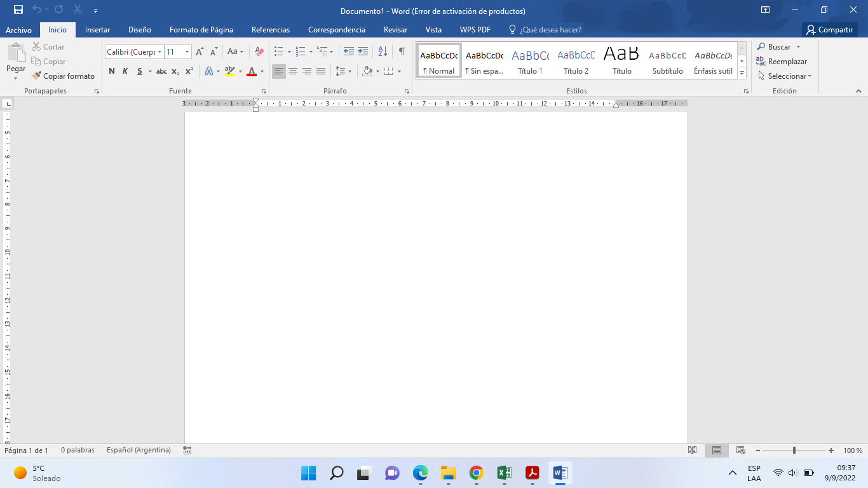The width and height of the screenshot is (868, 488).
Task: Click the Compartir button
Action: [x=829, y=29]
